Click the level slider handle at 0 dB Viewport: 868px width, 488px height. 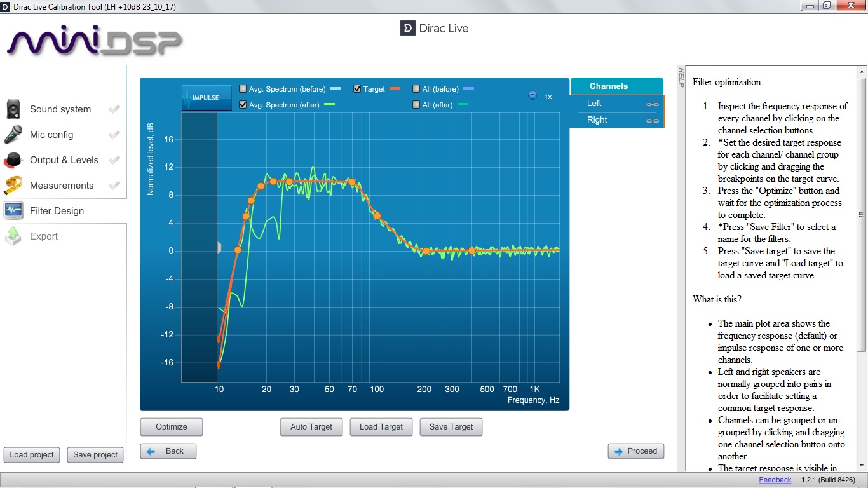click(x=219, y=248)
